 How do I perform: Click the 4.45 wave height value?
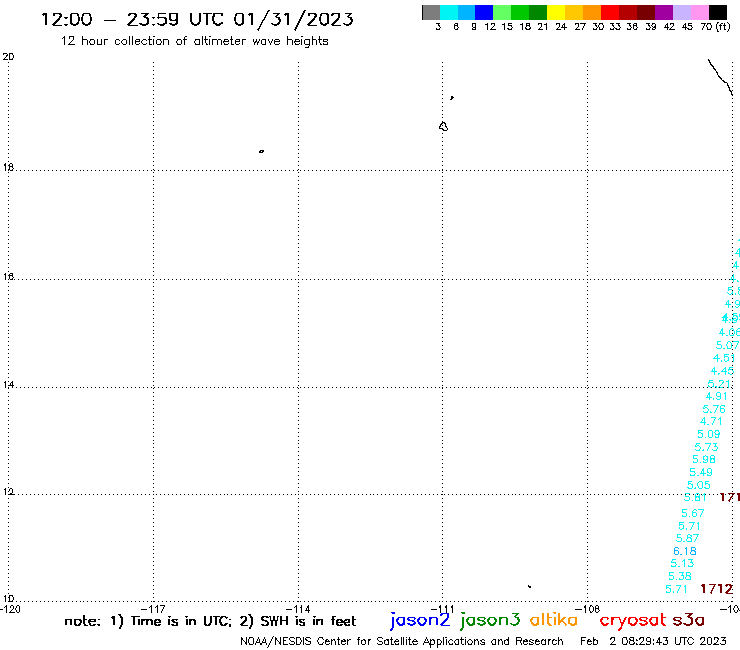(722, 371)
